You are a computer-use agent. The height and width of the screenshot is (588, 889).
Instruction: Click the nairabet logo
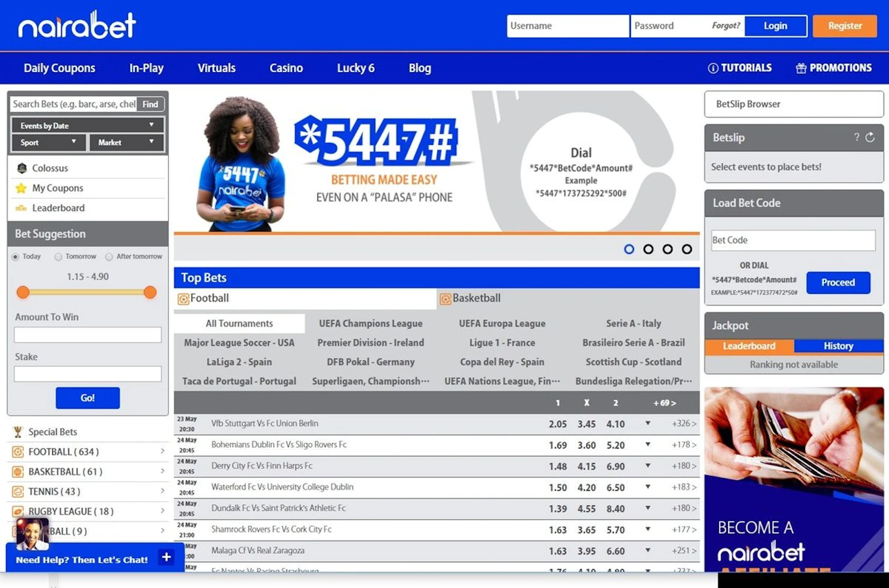77,25
